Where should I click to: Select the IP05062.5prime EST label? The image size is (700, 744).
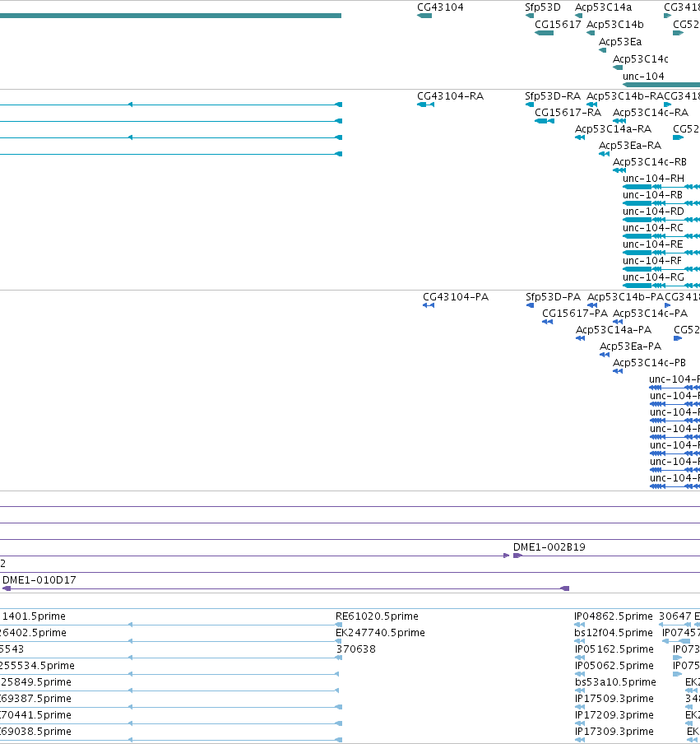[614, 665]
